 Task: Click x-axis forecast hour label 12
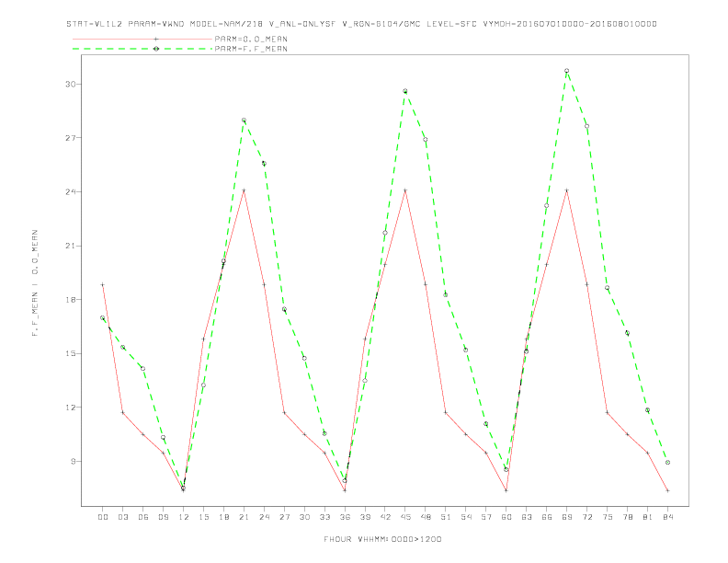184,517
